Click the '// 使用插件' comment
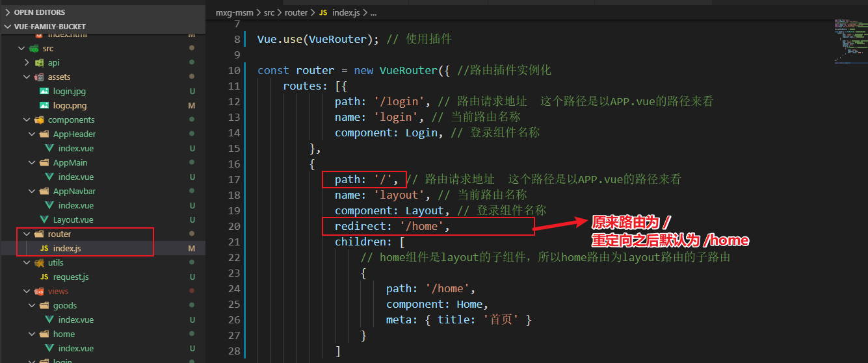The width and height of the screenshot is (868, 363). 419,39
